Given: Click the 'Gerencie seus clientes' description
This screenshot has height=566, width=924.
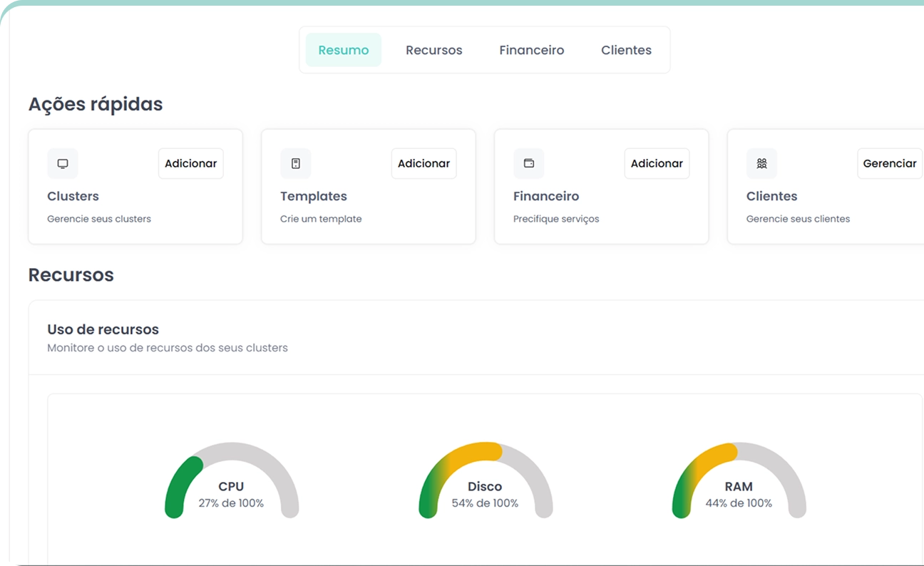Looking at the screenshot, I should [798, 219].
